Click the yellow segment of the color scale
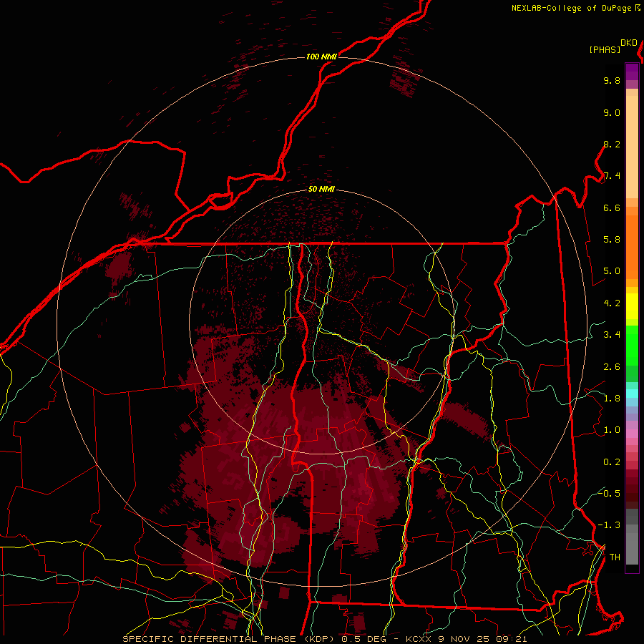Screen dimensions: 644x644 click(x=632, y=306)
